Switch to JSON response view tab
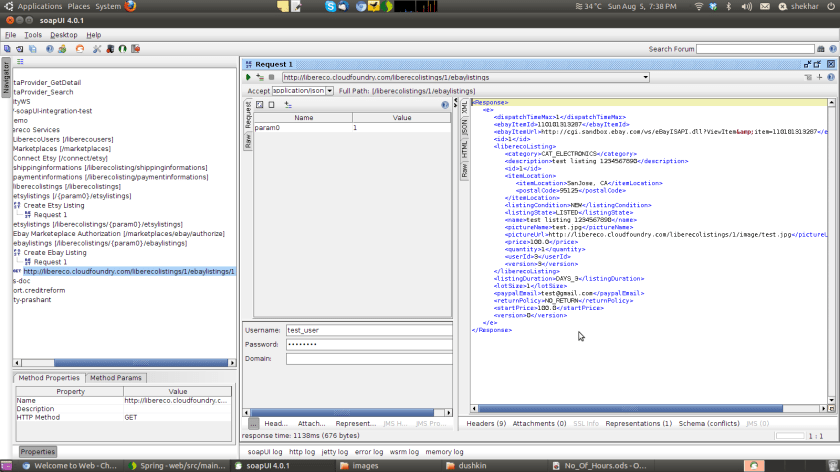 click(x=464, y=127)
